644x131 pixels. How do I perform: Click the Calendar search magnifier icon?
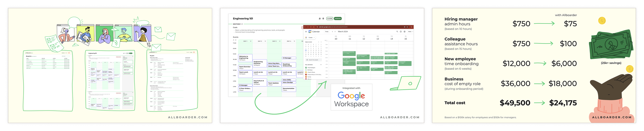pos(397,31)
